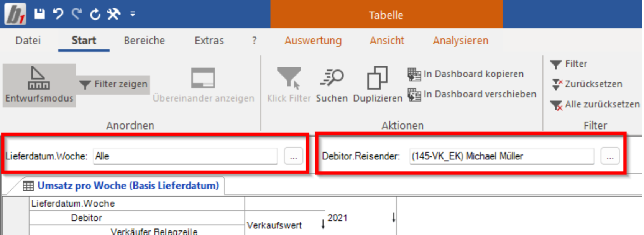Click the Übereinander anzeigen button
The height and width of the screenshot is (235, 644).
point(203,85)
